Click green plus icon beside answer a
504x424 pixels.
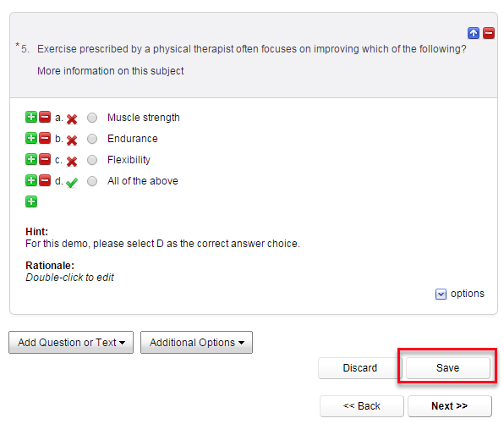pyautogui.click(x=31, y=117)
